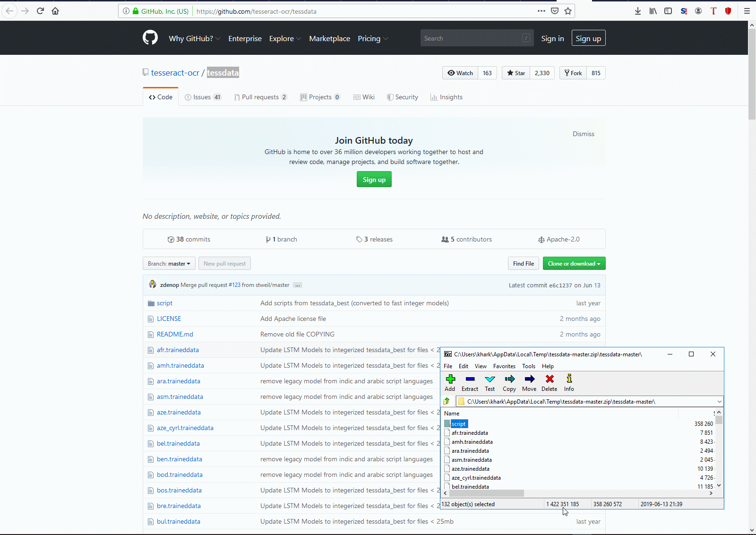Click the Name column header in 7-Zip
Screen dimensions: 756x535
(x=452, y=414)
